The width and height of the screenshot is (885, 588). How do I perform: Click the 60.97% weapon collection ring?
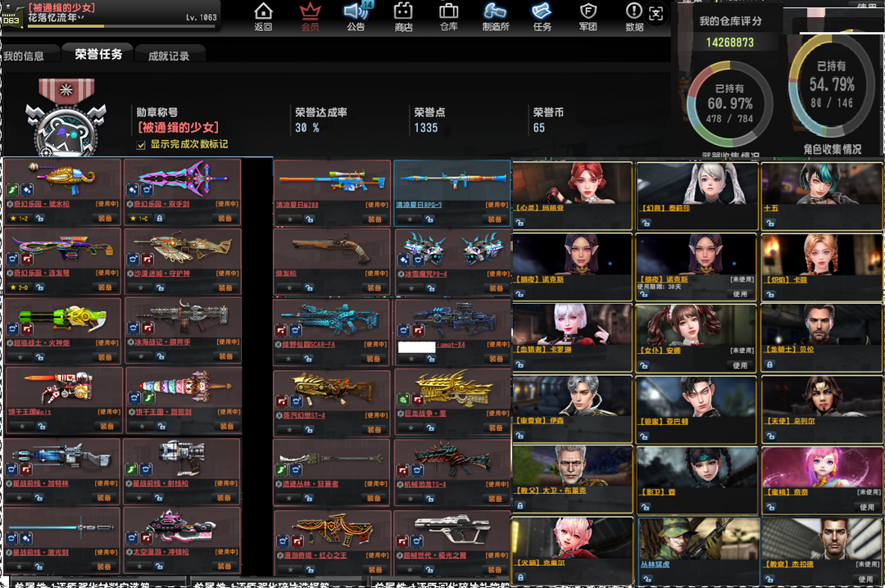click(x=730, y=104)
